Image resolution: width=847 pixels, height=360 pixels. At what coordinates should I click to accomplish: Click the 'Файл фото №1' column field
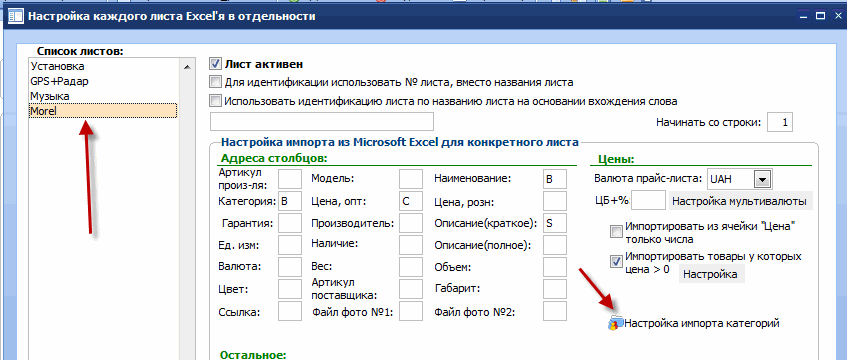coord(411,312)
